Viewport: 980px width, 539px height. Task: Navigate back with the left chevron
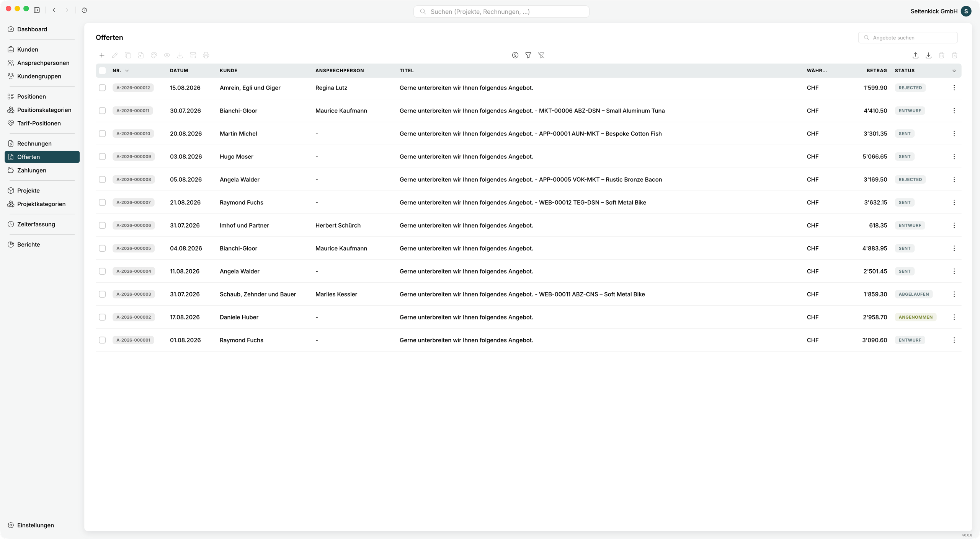(x=54, y=10)
